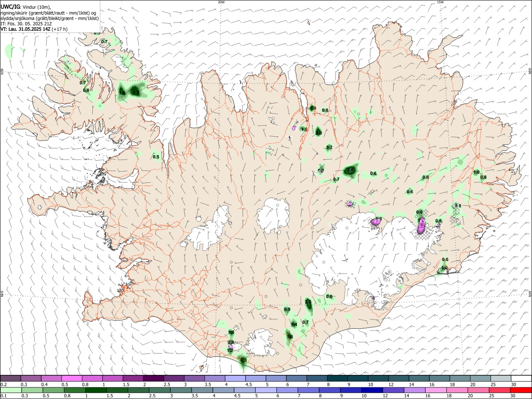The width and height of the screenshot is (532, 399).
Task: Select the first snow scale swatch starting at 0.2
Action: pos(10,378)
